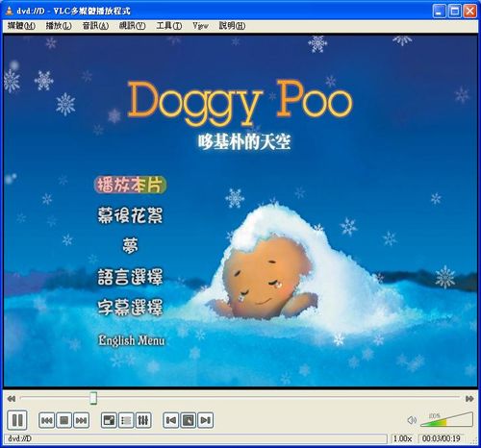Viewport: 481px width, 448px height.
Task: Click the VLC cone icon in title bar
Action: 10,11
